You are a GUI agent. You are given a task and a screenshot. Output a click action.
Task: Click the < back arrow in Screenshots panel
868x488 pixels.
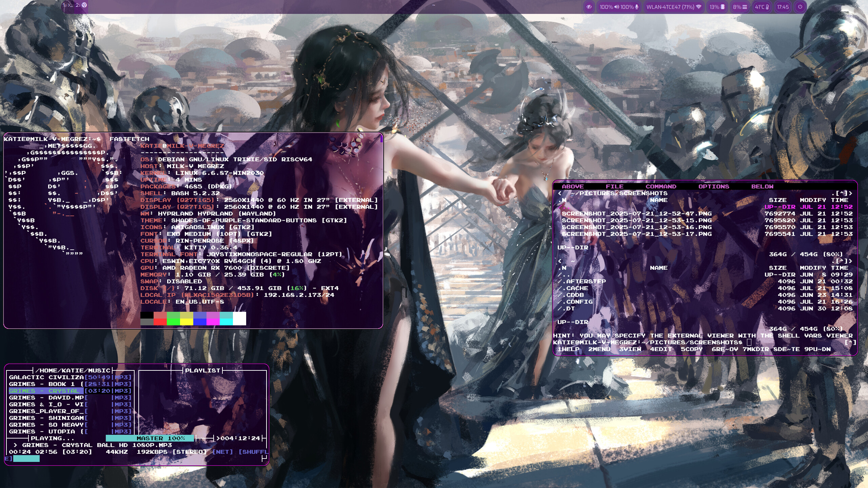tap(560, 193)
